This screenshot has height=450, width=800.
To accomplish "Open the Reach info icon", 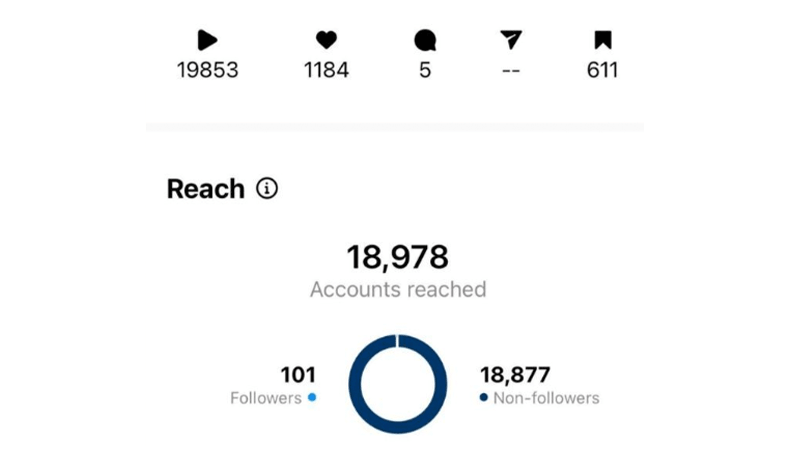I will tap(267, 188).
